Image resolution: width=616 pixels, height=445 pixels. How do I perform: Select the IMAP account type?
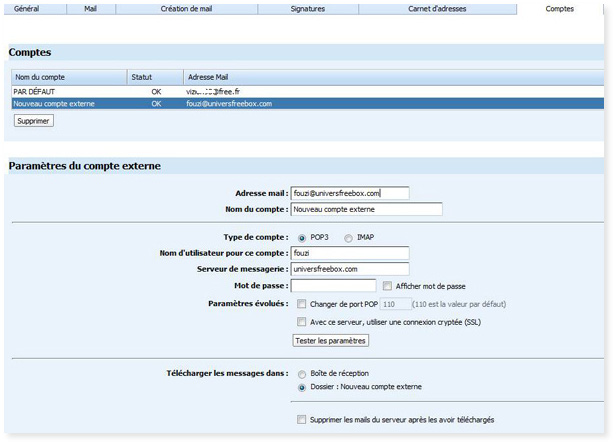(348, 237)
